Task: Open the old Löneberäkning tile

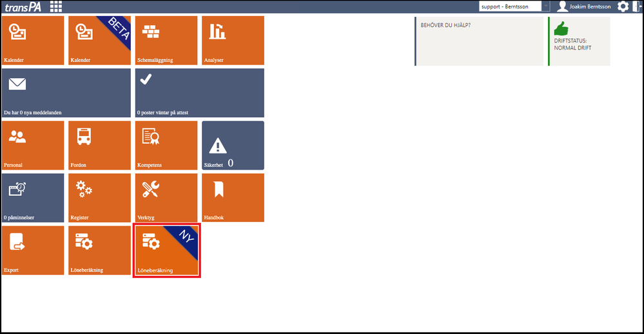Action: pyautogui.click(x=99, y=250)
